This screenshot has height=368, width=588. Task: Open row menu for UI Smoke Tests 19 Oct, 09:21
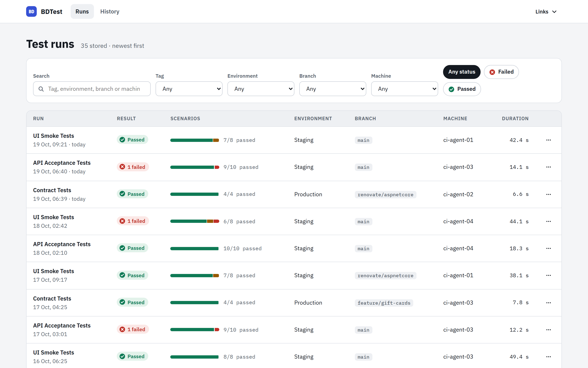pos(548,140)
